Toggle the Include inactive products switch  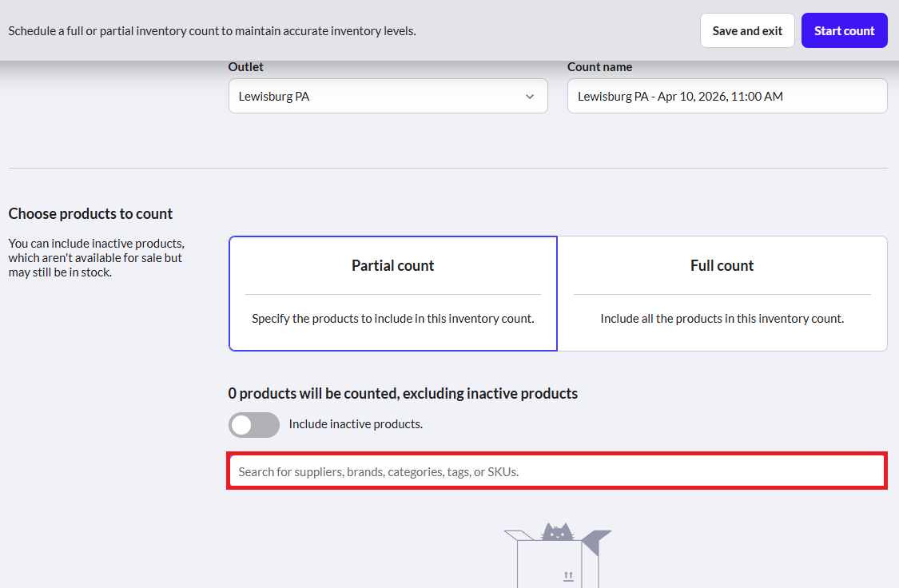[254, 425]
